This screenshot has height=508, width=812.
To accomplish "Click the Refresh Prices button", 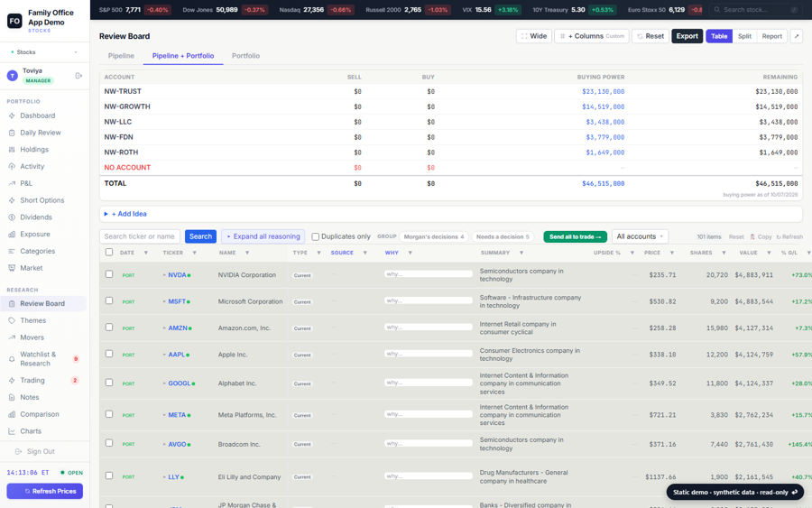I will (44, 491).
